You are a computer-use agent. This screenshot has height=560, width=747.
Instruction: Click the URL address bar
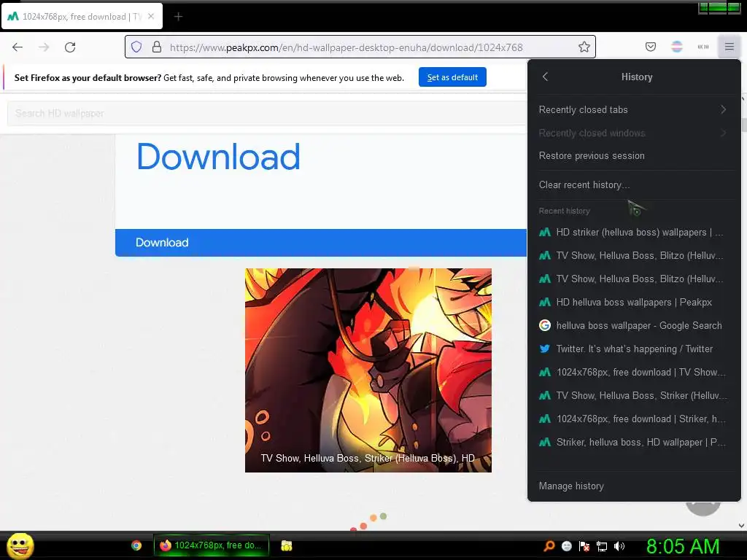pos(360,47)
